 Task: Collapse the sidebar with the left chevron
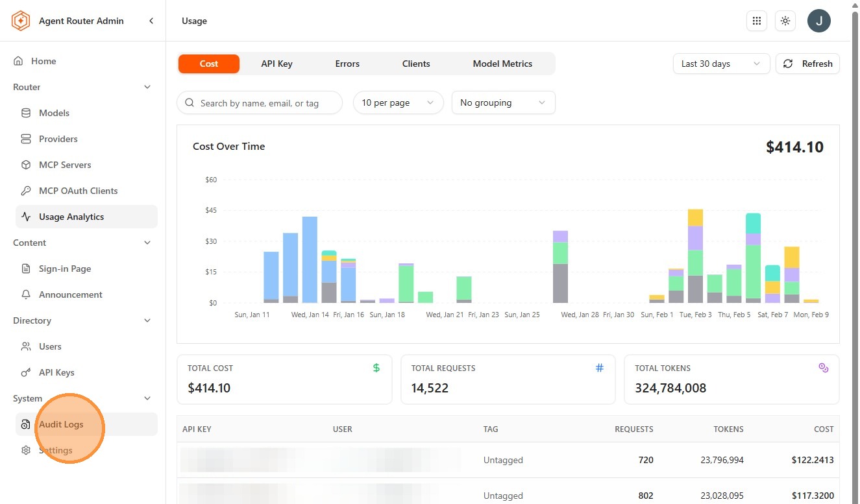coord(151,21)
